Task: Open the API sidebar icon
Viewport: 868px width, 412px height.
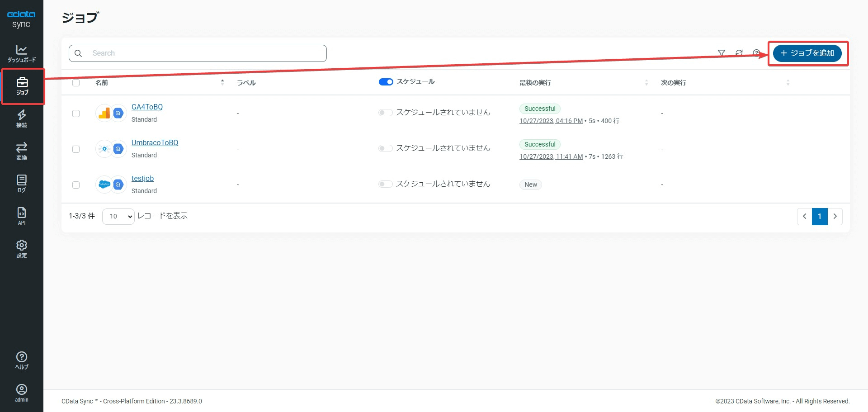Action: click(x=21, y=216)
